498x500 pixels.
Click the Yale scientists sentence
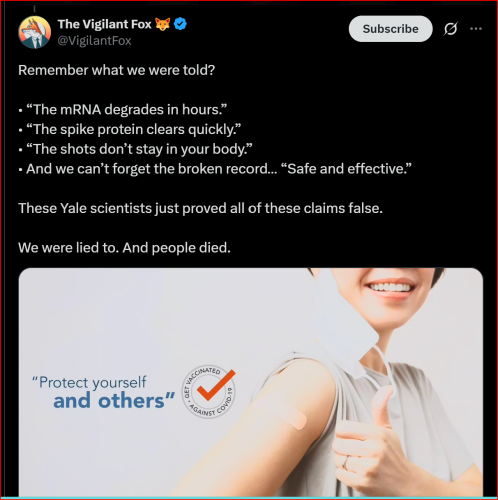200,208
